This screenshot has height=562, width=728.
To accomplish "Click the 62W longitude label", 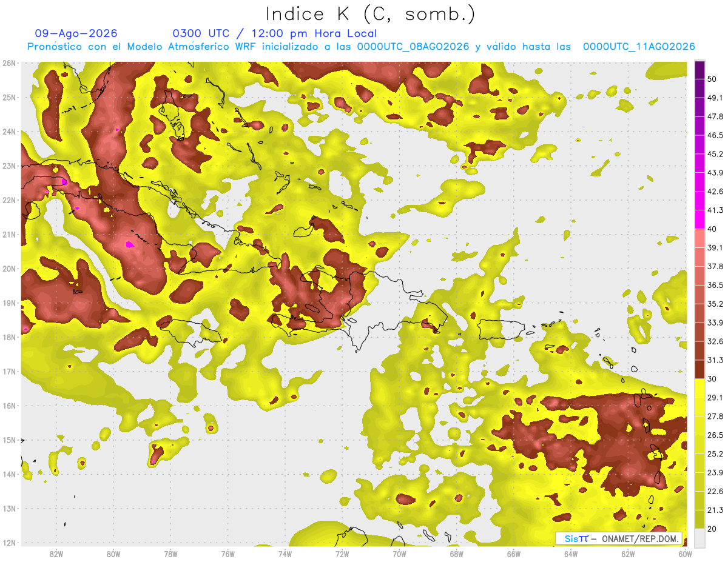I will click(627, 554).
